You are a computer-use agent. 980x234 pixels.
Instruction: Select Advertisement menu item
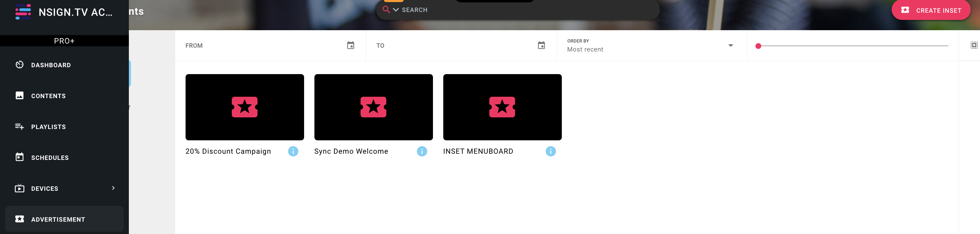(x=58, y=219)
